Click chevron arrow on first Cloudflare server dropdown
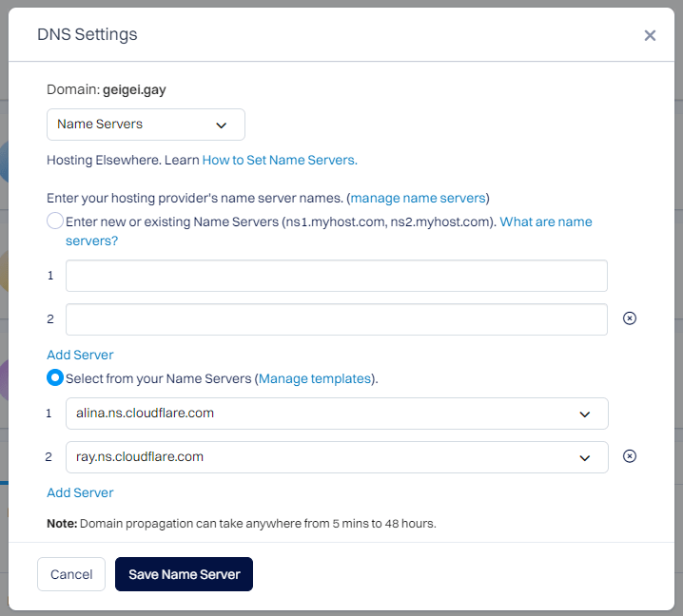Image resolution: width=683 pixels, height=616 pixels. (585, 414)
